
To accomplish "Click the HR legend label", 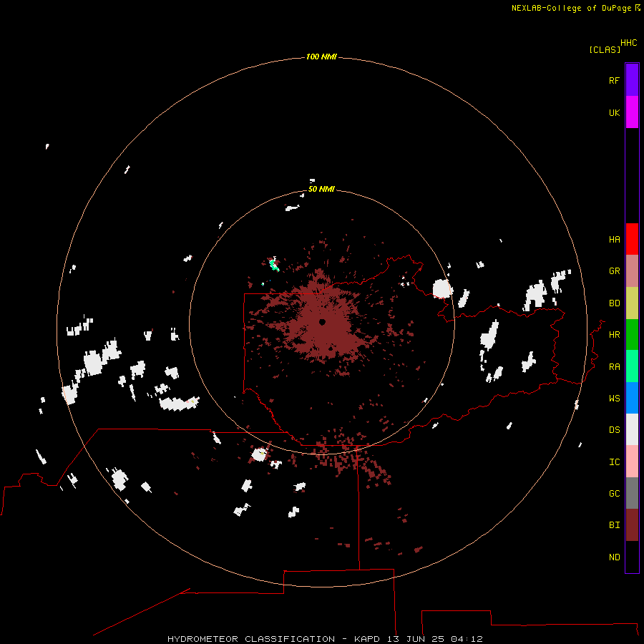I will coord(614,335).
